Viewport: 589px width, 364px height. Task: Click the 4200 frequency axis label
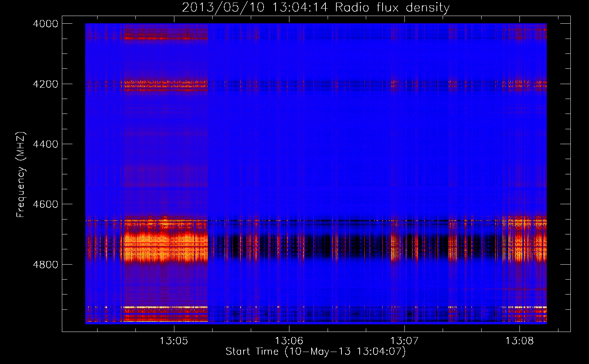[x=46, y=84]
